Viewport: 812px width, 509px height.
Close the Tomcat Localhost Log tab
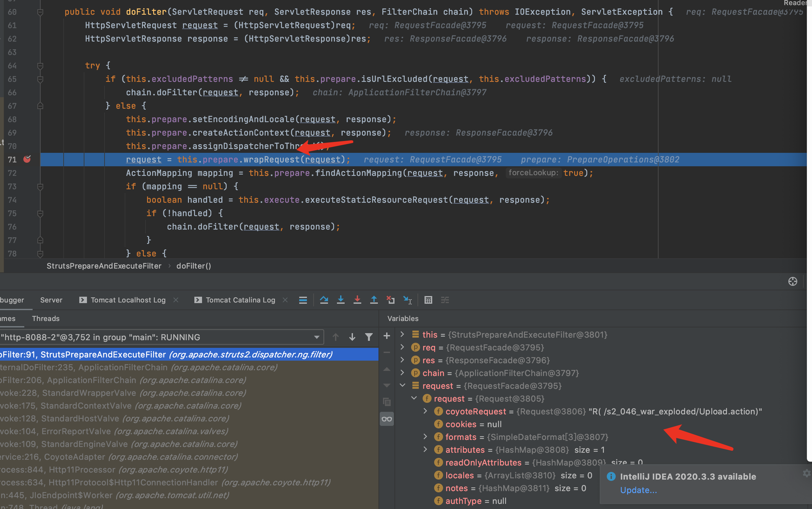(x=176, y=300)
